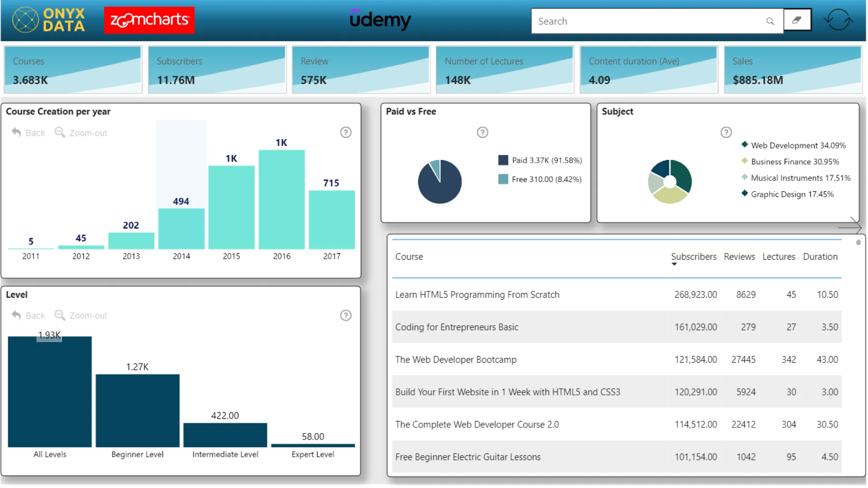The width and height of the screenshot is (868, 488).
Task: Click the refresh circular arrows icon
Action: click(838, 20)
